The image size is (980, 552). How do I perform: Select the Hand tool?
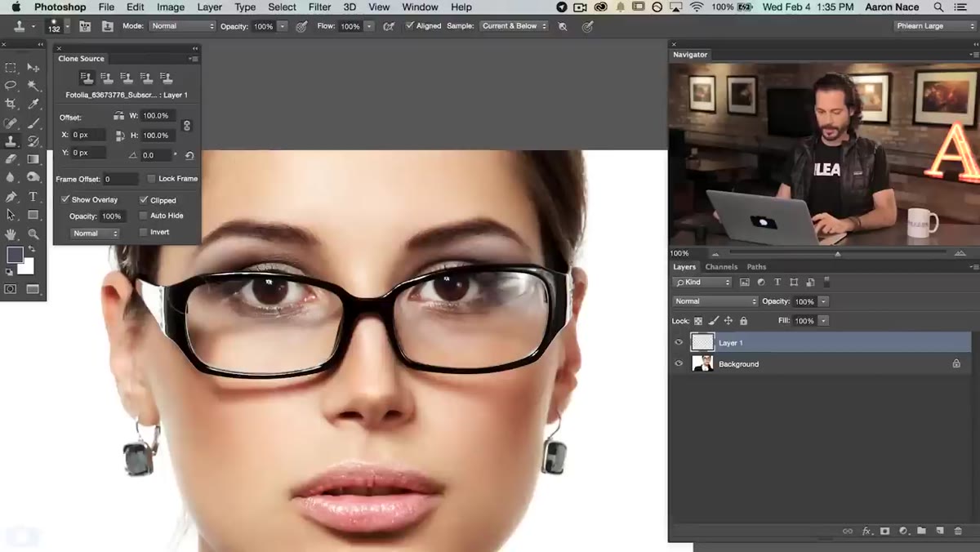[11, 234]
